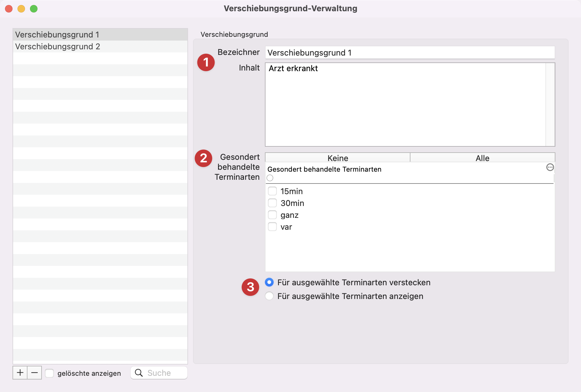Select Verschiebungsgrund 2 in the list

(100, 47)
